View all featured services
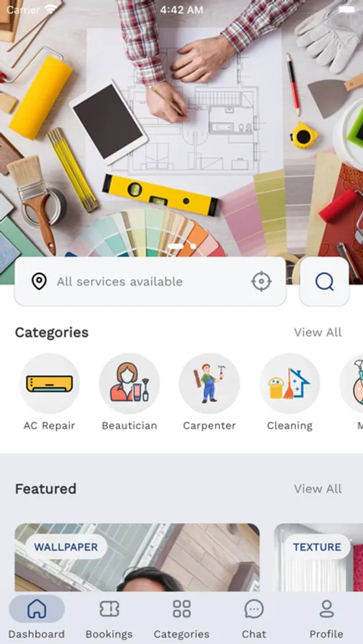 point(318,489)
